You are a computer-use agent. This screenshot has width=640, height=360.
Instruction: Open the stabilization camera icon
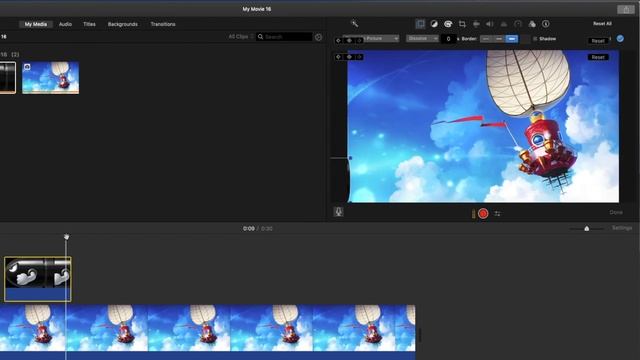(476, 24)
